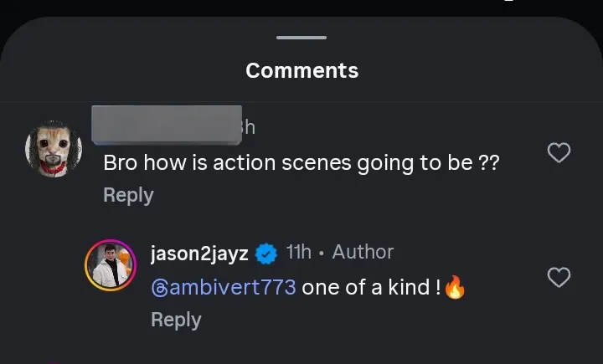This screenshot has height=364, width=603.
Task: Click the blue verified badge
Action: [266, 253]
